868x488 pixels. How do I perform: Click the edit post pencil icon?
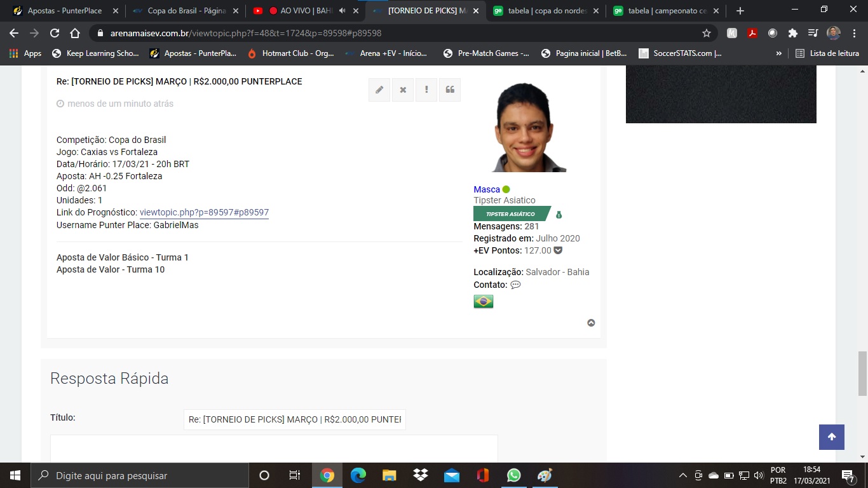coord(379,90)
